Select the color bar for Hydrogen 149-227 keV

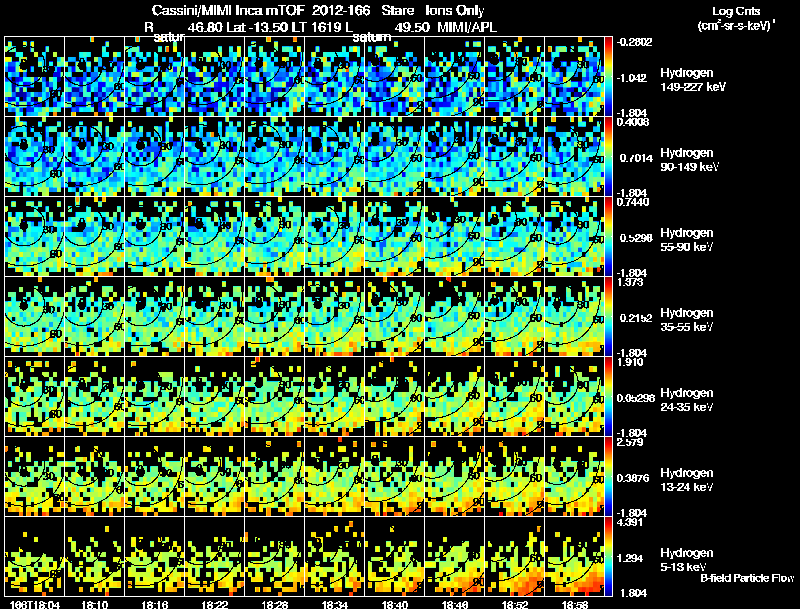click(x=608, y=77)
